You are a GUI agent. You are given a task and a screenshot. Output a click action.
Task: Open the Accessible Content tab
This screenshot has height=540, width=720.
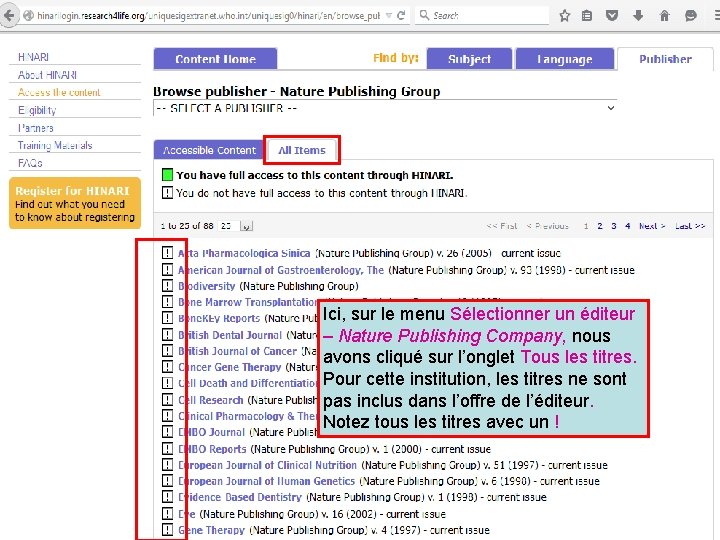click(209, 150)
